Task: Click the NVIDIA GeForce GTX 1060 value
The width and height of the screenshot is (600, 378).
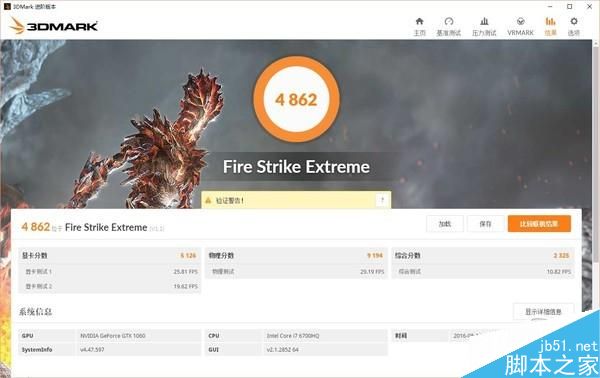Action: point(113,336)
